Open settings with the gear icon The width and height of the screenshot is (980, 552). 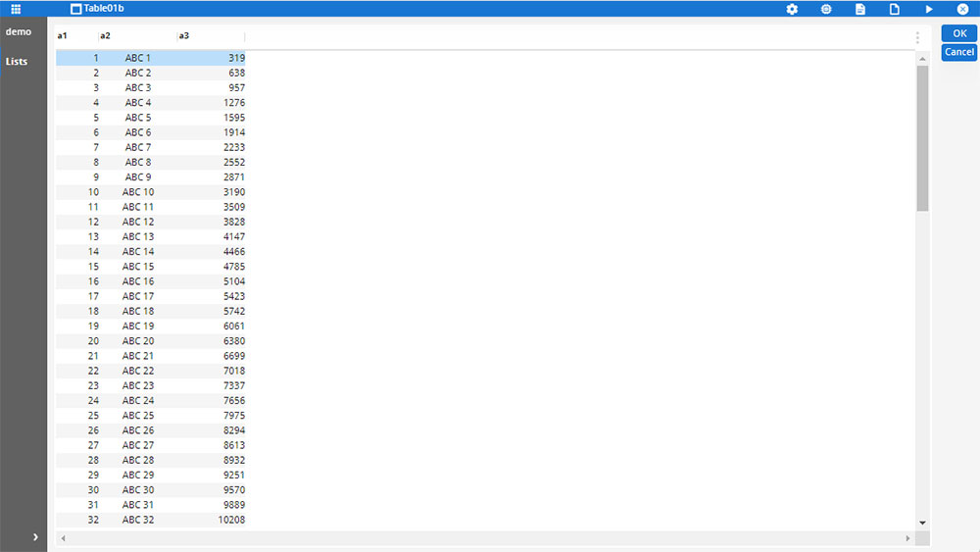click(792, 9)
